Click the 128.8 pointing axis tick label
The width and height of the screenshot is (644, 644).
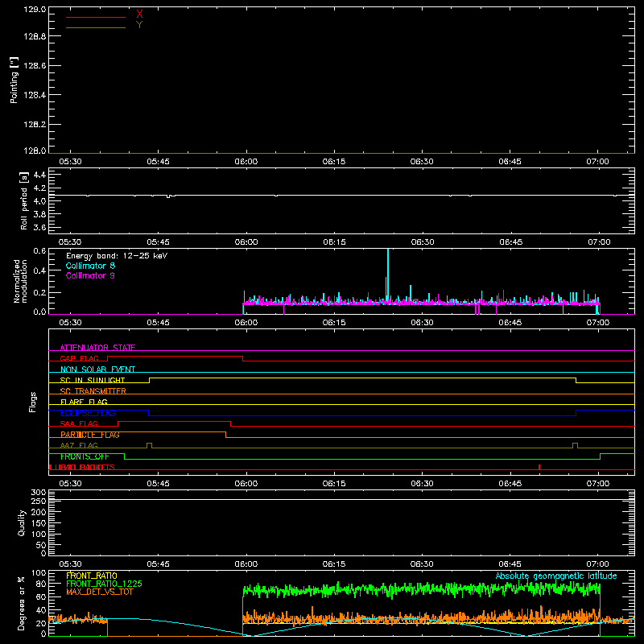coord(35,36)
